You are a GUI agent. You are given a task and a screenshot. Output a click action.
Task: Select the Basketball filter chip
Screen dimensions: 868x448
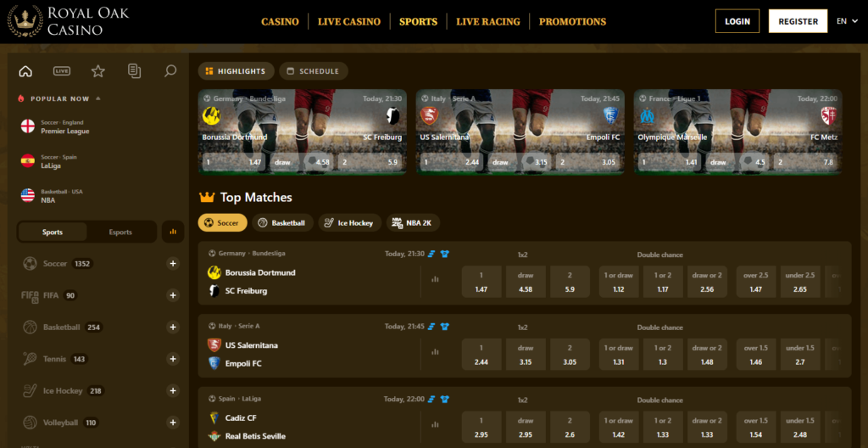click(282, 223)
